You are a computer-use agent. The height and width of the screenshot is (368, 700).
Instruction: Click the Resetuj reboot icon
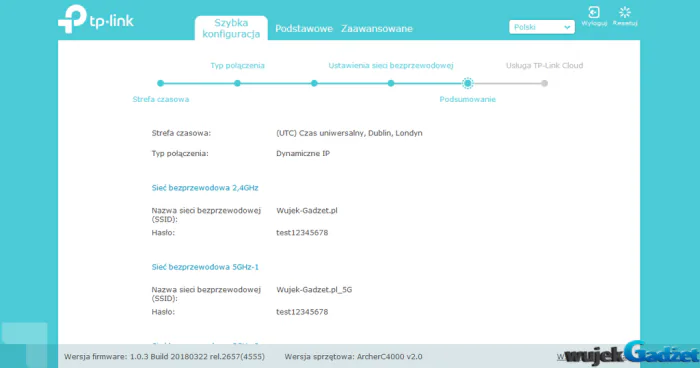click(625, 13)
